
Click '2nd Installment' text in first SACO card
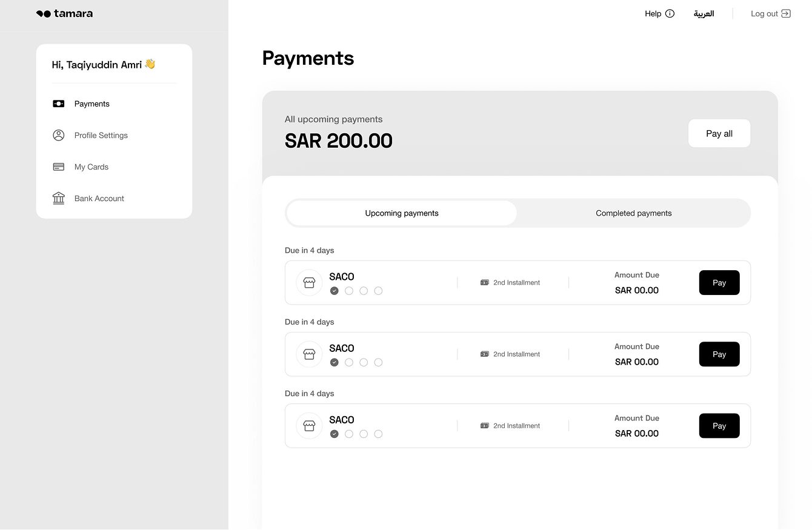click(516, 283)
